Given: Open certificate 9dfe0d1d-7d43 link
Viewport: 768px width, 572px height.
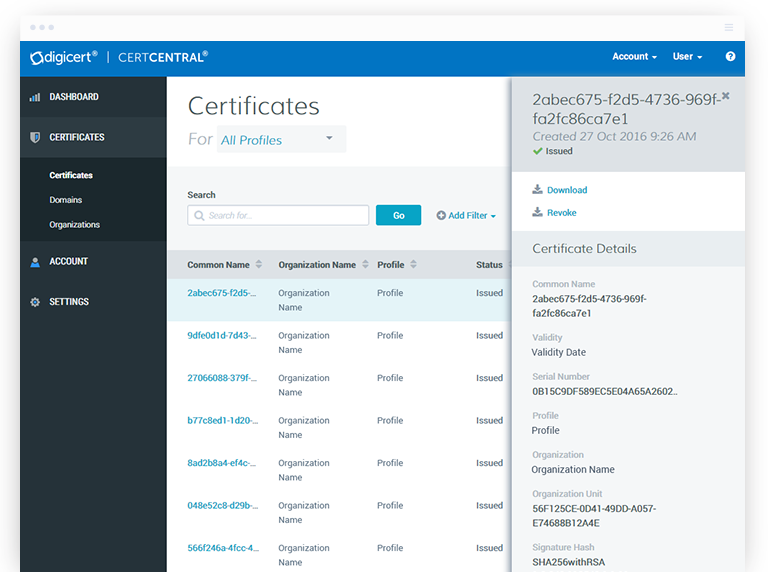Looking at the screenshot, I should 221,335.
